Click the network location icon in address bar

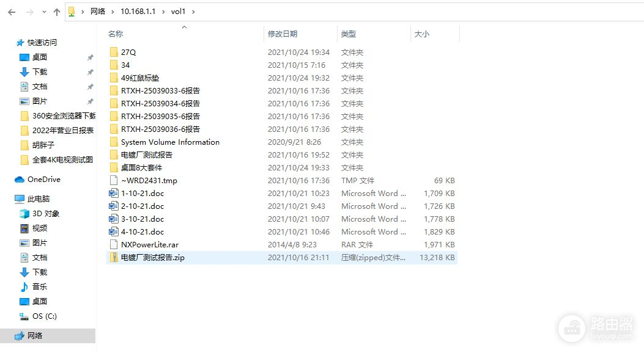pos(72,12)
